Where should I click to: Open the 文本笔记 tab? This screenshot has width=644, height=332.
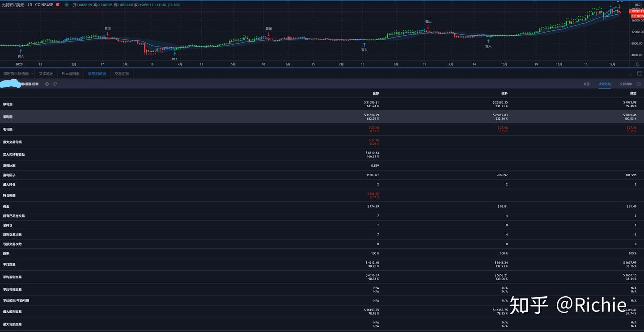click(x=47, y=73)
